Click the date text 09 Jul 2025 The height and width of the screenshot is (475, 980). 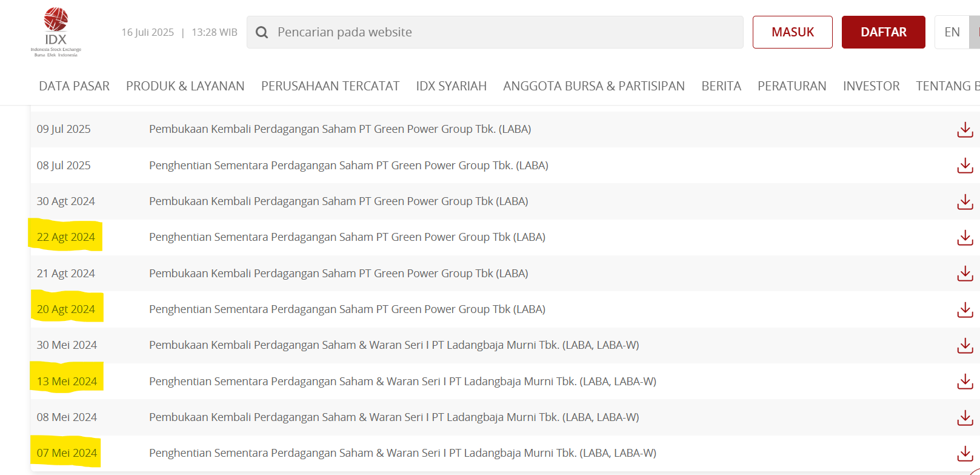pyautogui.click(x=64, y=129)
